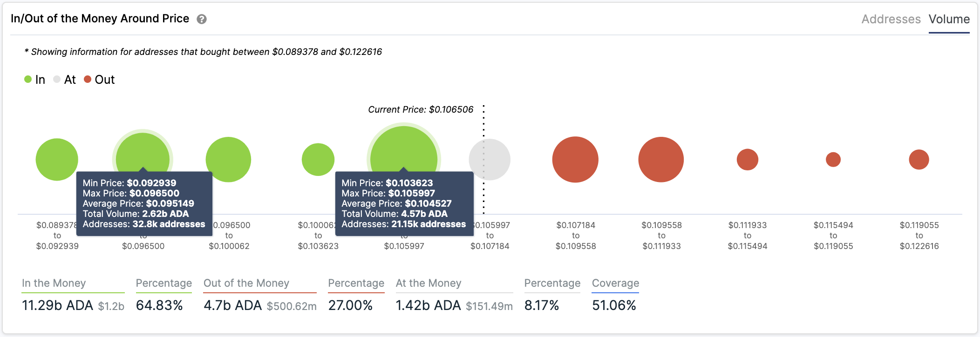The height and width of the screenshot is (337, 980).
Task: Toggle the In legend item
Action: pos(35,80)
